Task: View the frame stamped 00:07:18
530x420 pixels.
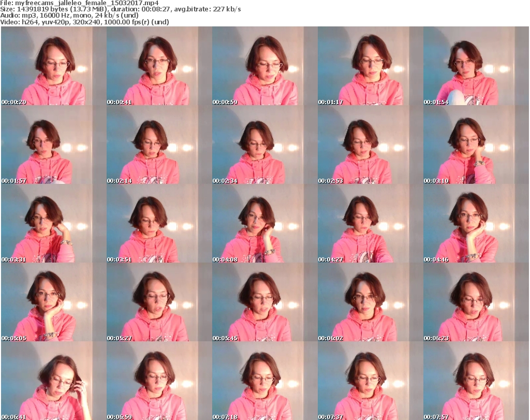Action: [x=264, y=381]
